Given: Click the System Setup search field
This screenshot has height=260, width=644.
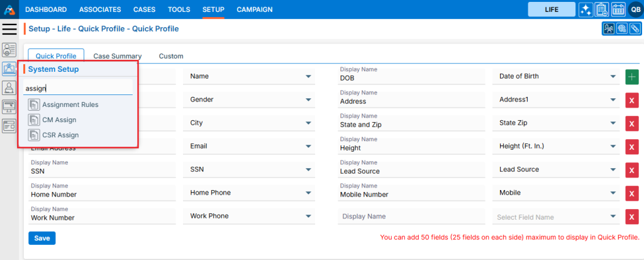Looking at the screenshot, I should coord(78,89).
